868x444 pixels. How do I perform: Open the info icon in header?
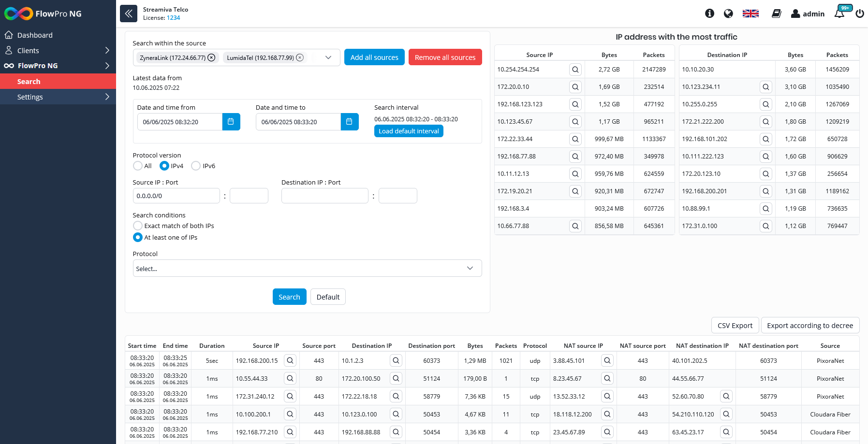(709, 14)
